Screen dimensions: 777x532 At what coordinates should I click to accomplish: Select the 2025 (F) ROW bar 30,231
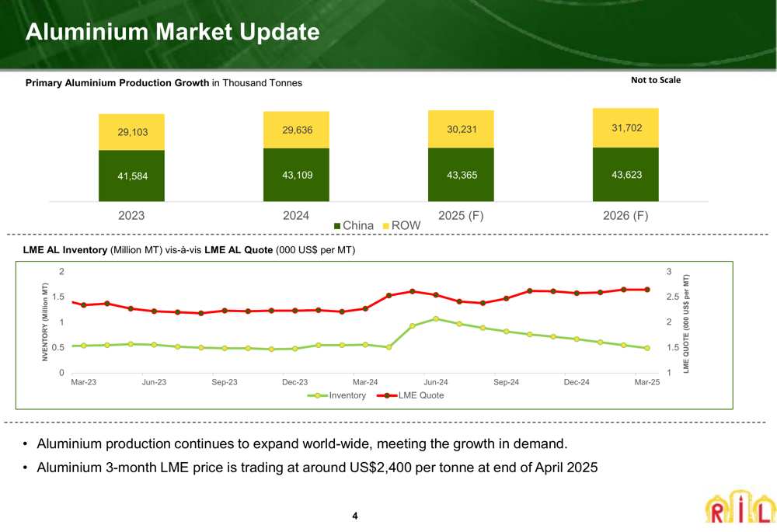click(461, 129)
